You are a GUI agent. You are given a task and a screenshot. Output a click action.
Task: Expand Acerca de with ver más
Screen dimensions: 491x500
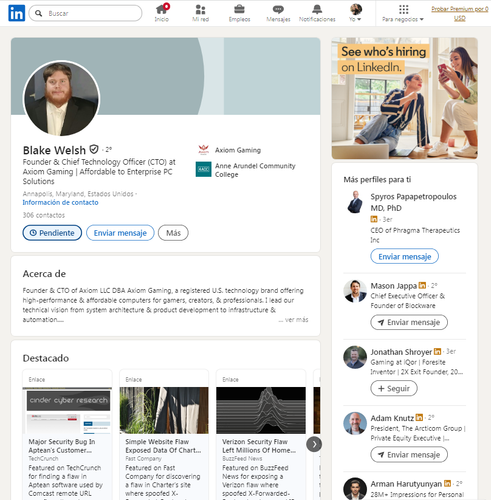point(294,320)
